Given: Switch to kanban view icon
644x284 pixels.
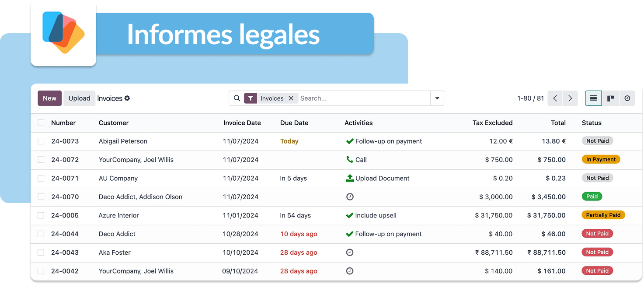Looking at the screenshot, I should click(x=610, y=98).
